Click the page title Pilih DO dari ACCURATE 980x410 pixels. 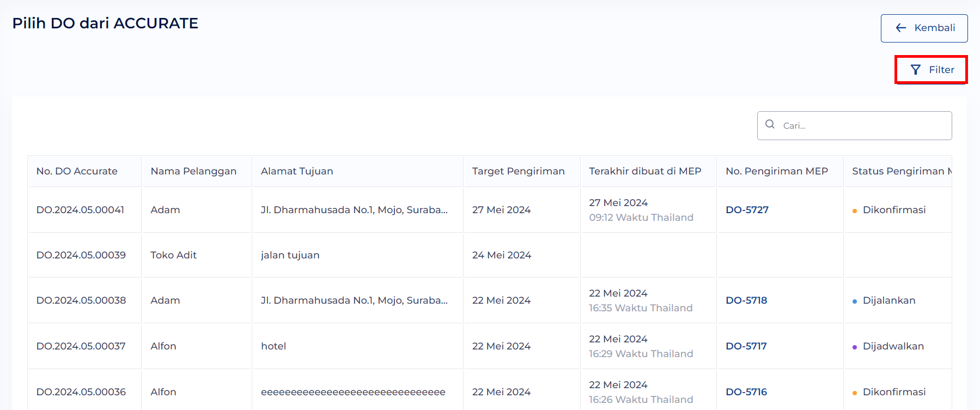coord(105,23)
